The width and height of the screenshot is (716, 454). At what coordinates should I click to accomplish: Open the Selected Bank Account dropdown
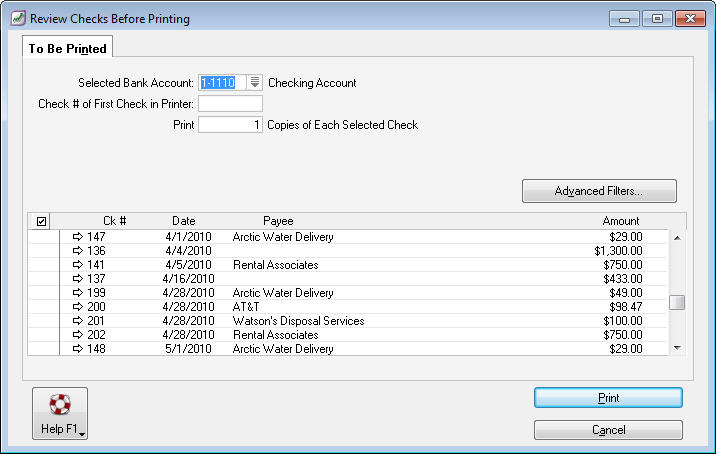(x=255, y=83)
